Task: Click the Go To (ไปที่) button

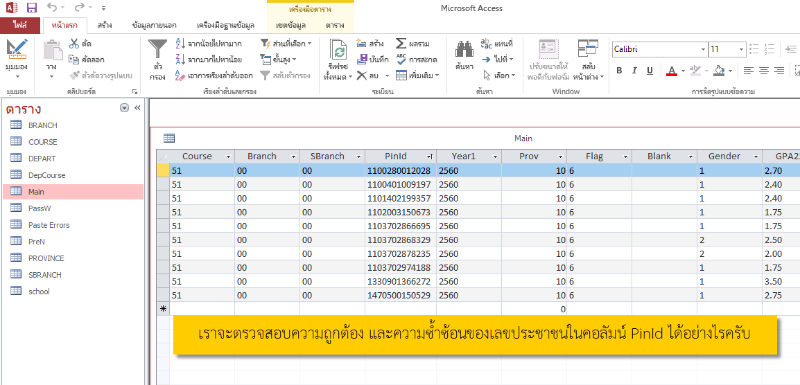Action: 497,59
